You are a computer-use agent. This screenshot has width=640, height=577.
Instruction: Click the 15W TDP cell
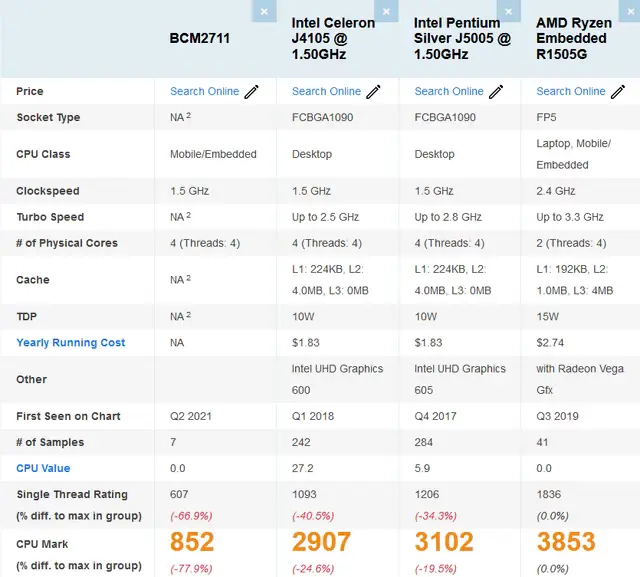coord(548,317)
